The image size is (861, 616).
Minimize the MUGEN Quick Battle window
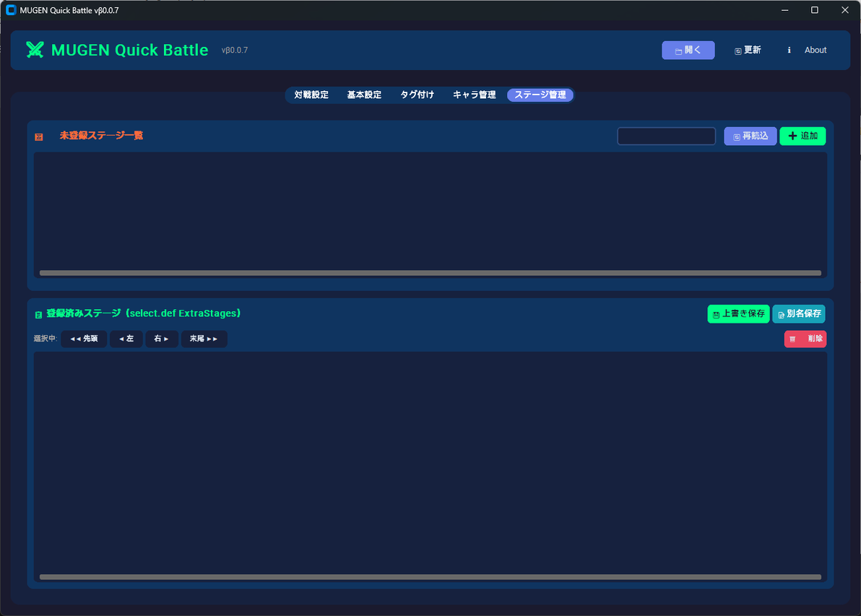click(x=784, y=10)
